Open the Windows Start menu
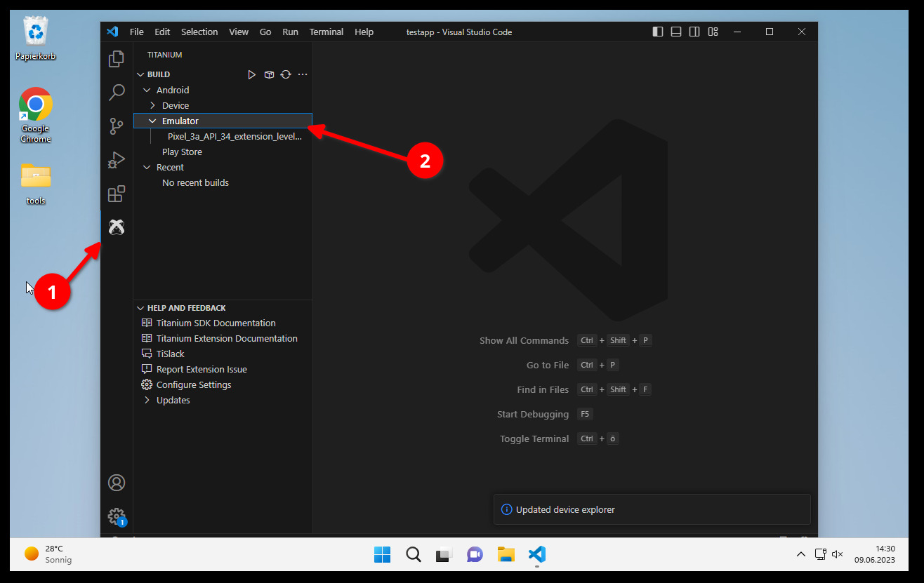The width and height of the screenshot is (924, 583). click(382, 554)
